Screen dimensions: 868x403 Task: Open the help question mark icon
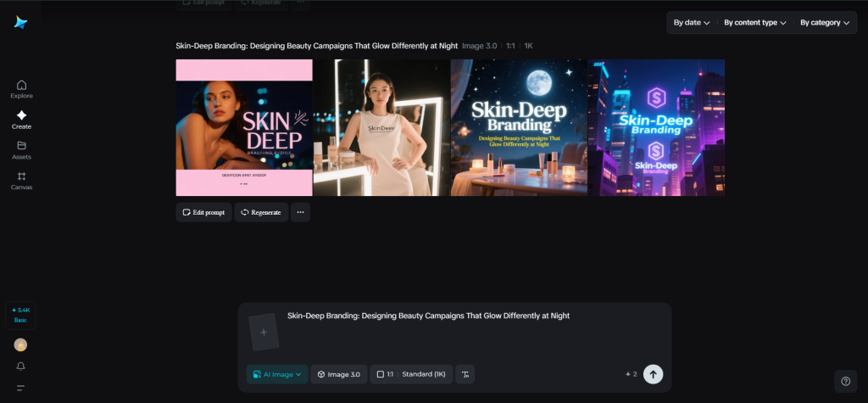(x=845, y=381)
